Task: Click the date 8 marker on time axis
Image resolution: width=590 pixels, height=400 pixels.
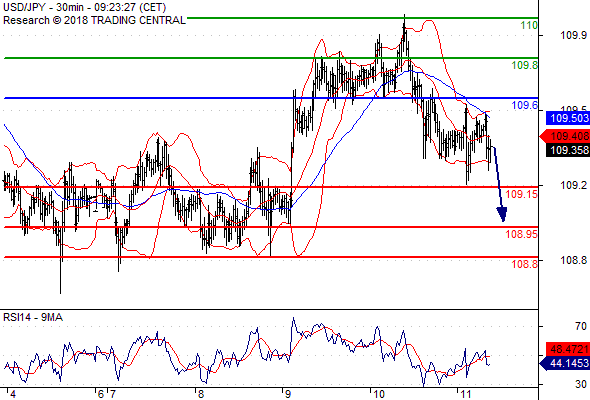Action: click(201, 394)
